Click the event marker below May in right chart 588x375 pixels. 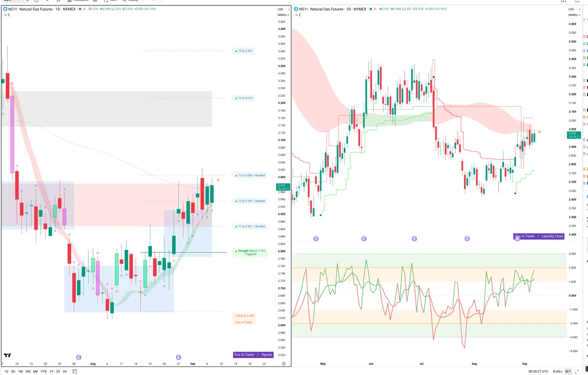point(316,239)
